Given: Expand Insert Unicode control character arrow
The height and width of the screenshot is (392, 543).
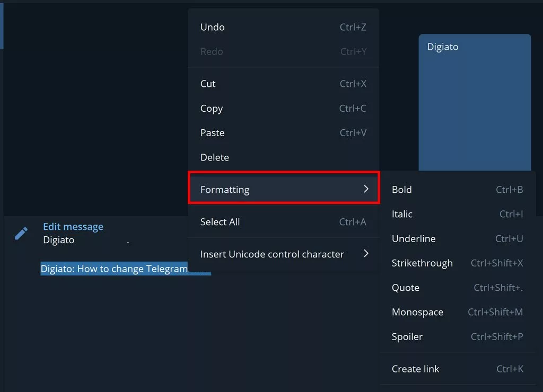Looking at the screenshot, I should [366, 254].
